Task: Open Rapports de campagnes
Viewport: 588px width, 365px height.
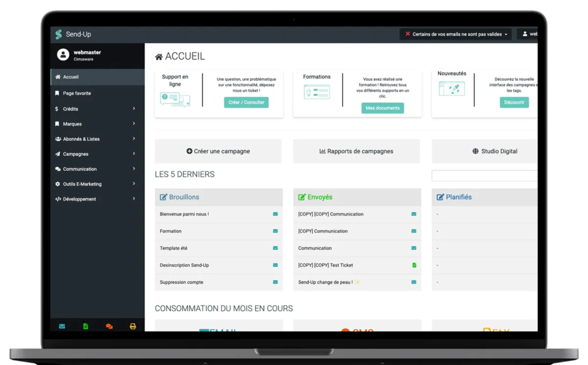Action: pos(356,151)
